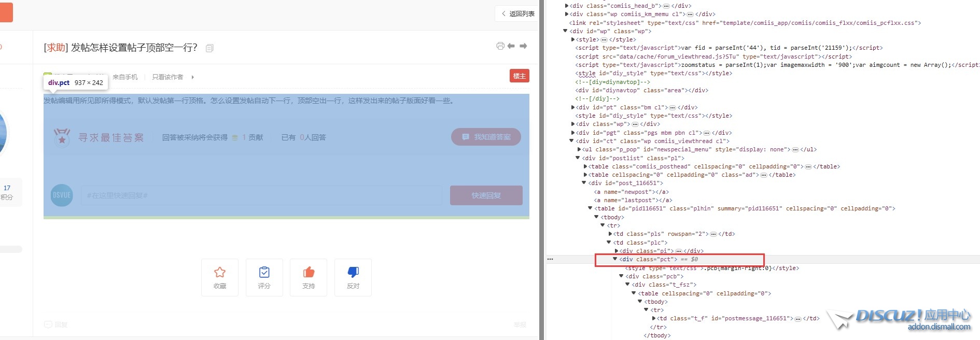Expand the div class="pi" node
Image resolution: width=980 pixels, height=340 pixels.
(x=617, y=251)
